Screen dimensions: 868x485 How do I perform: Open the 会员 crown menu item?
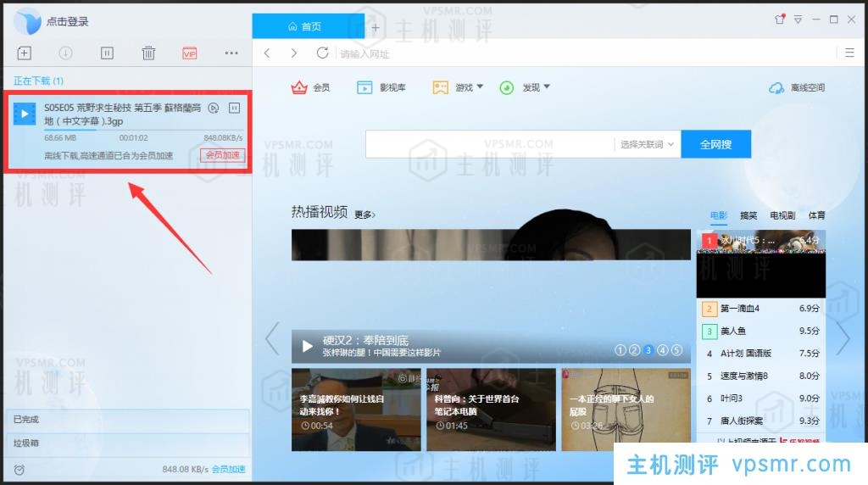tap(310, 87)
